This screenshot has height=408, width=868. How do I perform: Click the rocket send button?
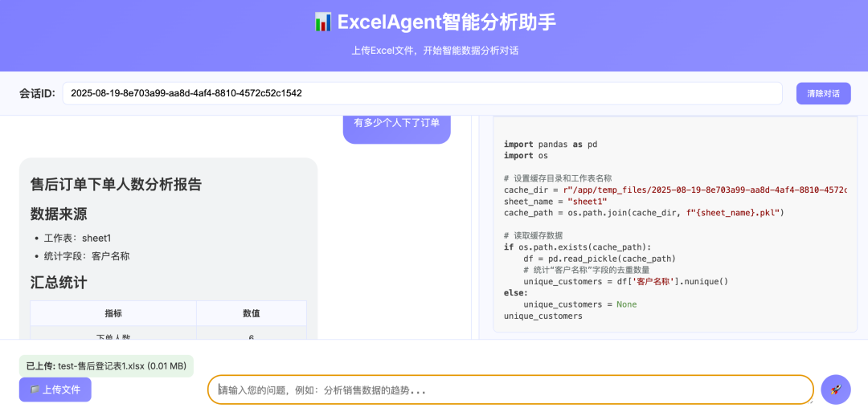tap(835, 390)
